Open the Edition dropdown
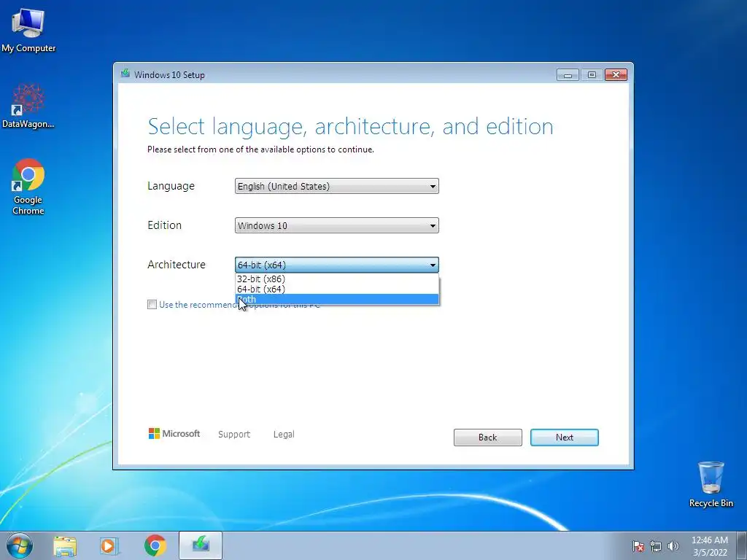Image resolution: width=747 pixels, height=560 pixels. coord(337,226)
